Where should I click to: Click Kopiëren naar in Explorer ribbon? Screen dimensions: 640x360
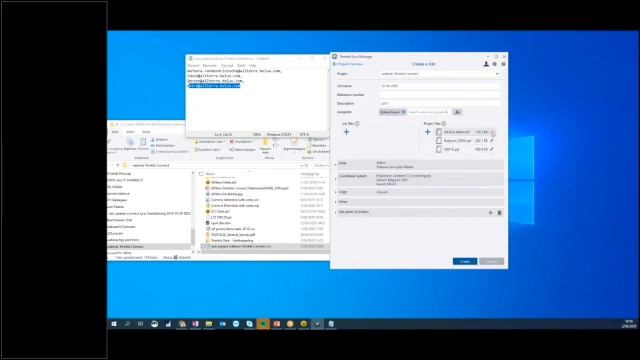209,150
